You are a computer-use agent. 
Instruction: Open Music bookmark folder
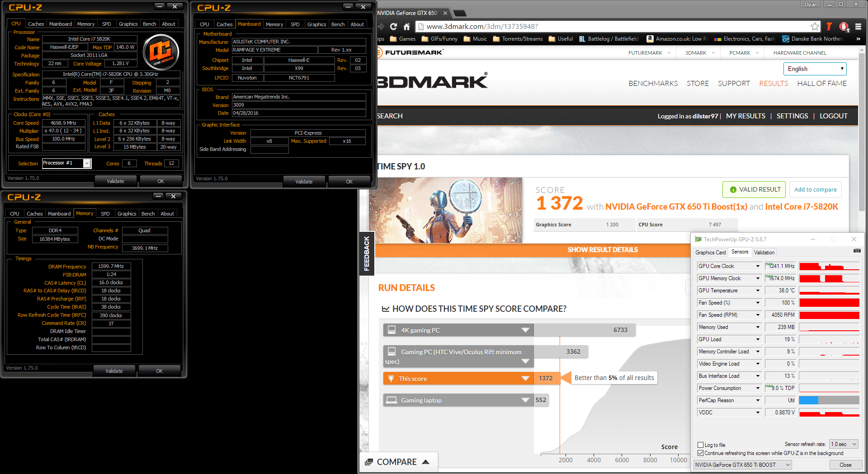coord(475,39)
